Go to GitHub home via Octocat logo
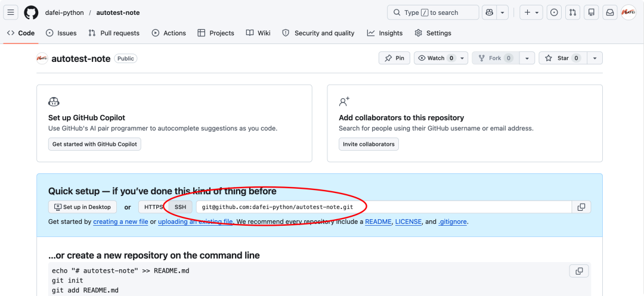The image size is (644, 296). point(31,13)
